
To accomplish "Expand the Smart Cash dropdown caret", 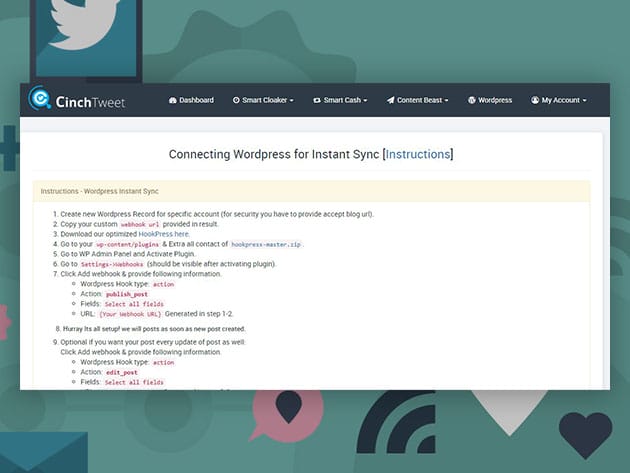I will 365,101.
